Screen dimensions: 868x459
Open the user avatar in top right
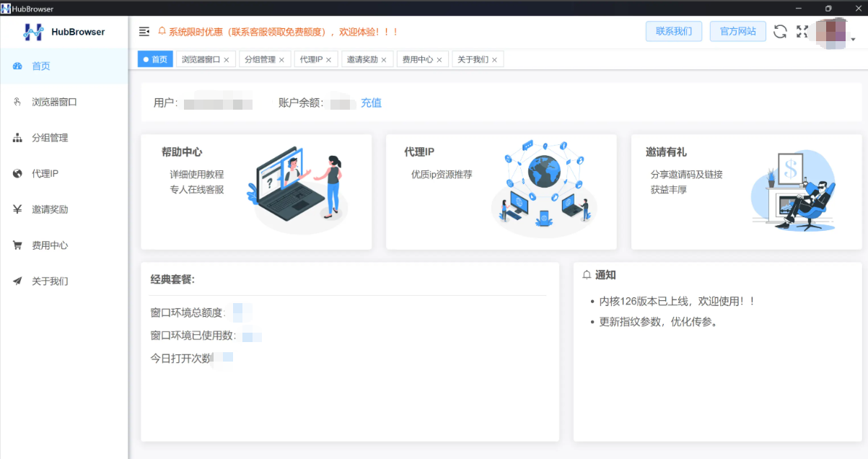pos(830,33)
